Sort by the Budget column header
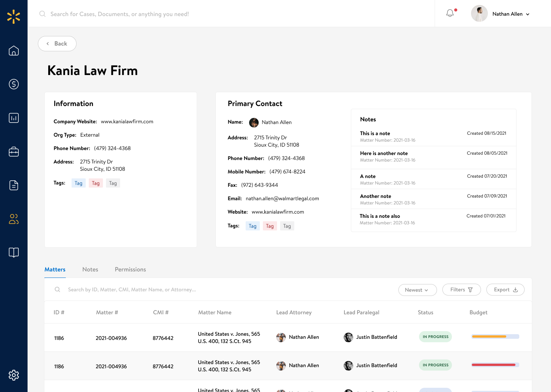 point(478,312)
